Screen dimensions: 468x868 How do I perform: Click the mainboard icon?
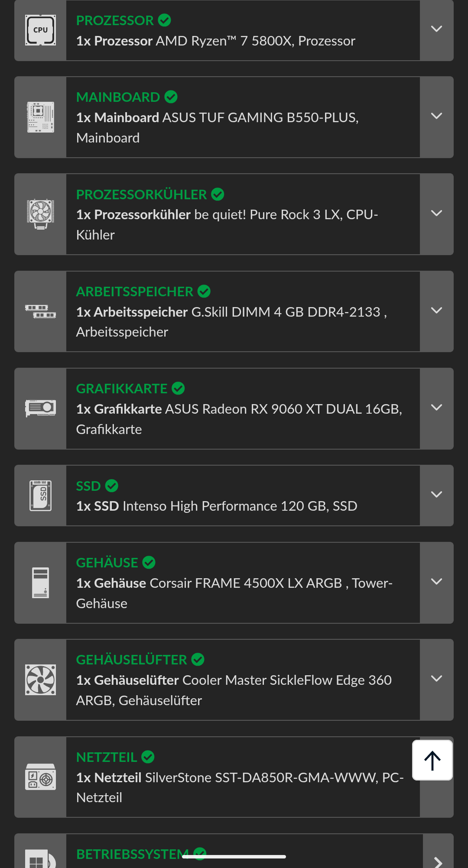(x=40, y=117)
